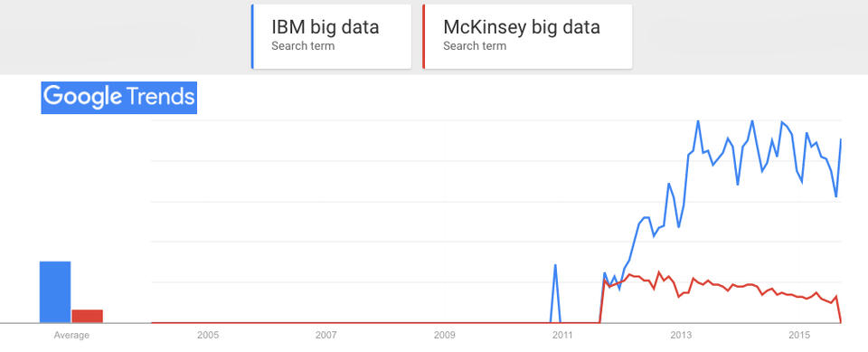868x352 pixels.
Task: Click the blue average bar for IBM
Action: pos(55,291)
